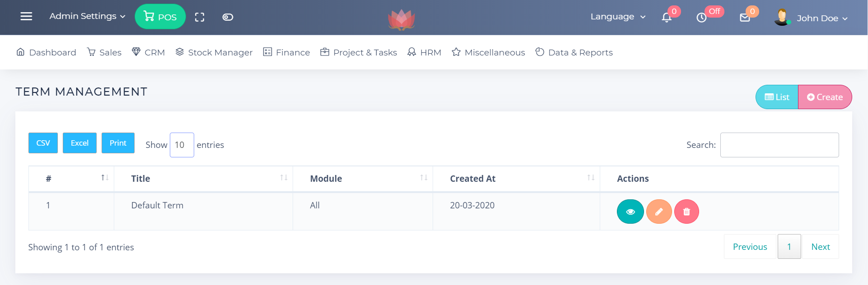
Task: Expand the Admin Settings dropdown
Action: pyautogui.click(x=87, y=16)
